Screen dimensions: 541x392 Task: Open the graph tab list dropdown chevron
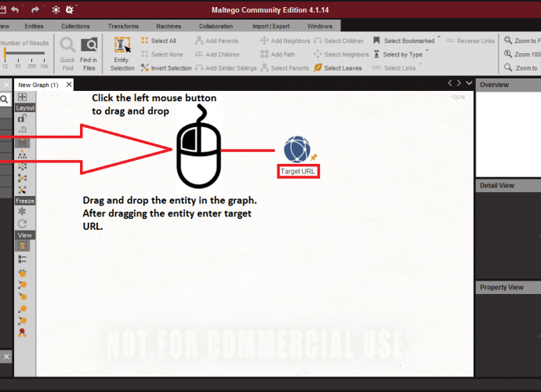(x=469, y=83)
